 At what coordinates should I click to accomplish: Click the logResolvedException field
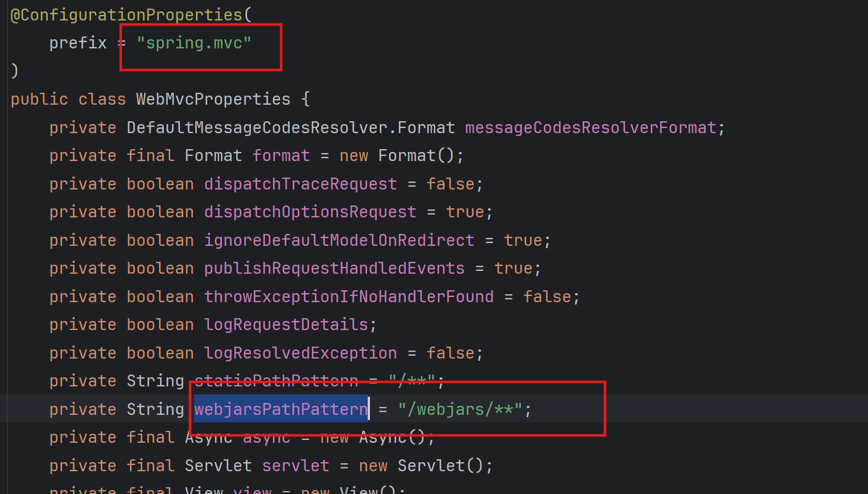301,352
